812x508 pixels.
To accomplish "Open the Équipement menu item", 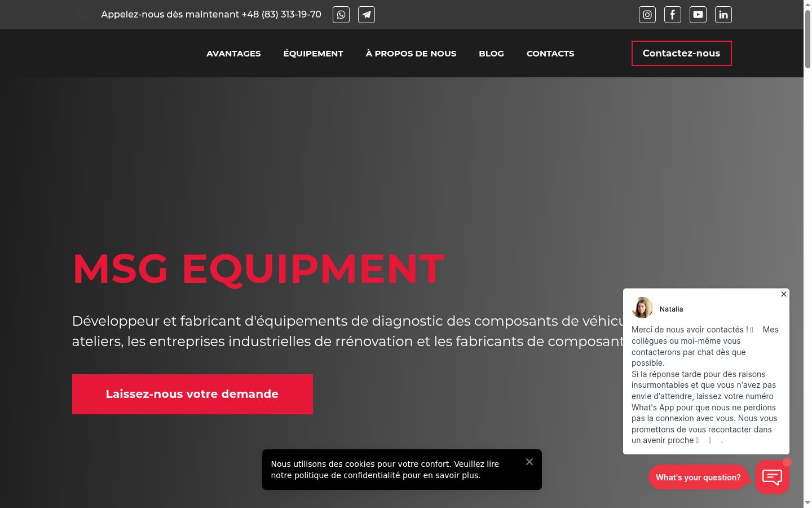I will [x=314, y=54].
